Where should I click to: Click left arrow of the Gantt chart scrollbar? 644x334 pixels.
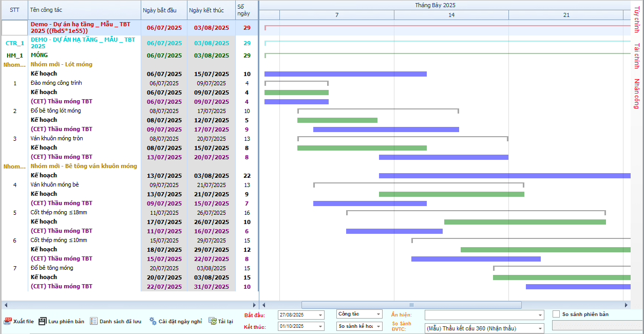click(263, 305)
